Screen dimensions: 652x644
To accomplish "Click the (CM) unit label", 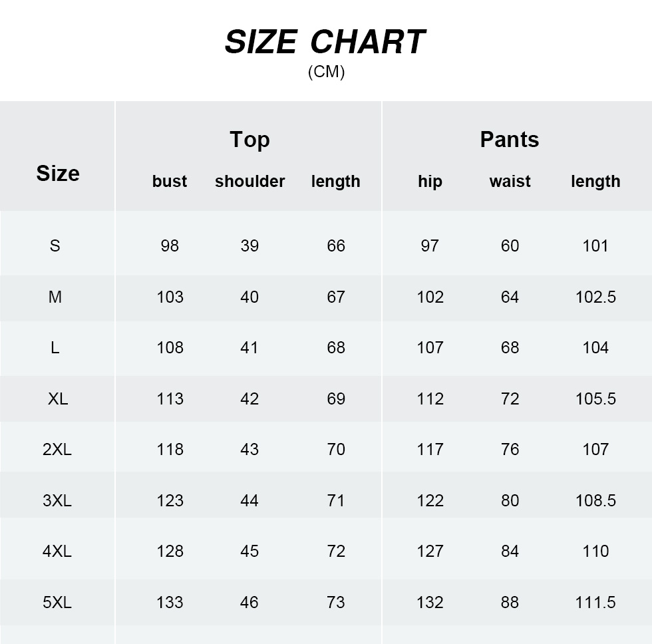I will (x=326, y=72).
